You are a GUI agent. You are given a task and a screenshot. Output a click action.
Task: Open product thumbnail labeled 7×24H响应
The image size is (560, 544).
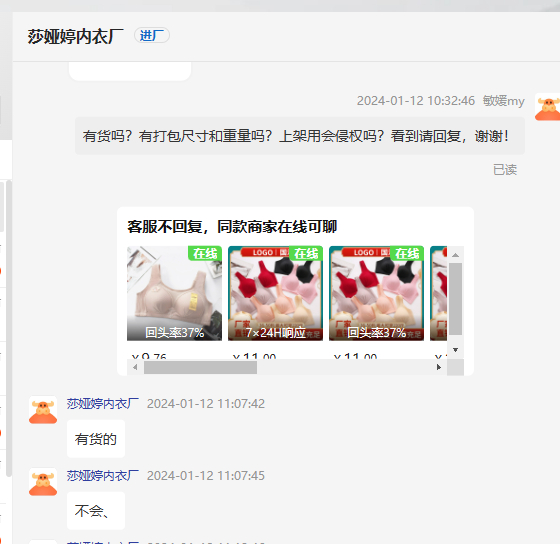tap(275, 293)
